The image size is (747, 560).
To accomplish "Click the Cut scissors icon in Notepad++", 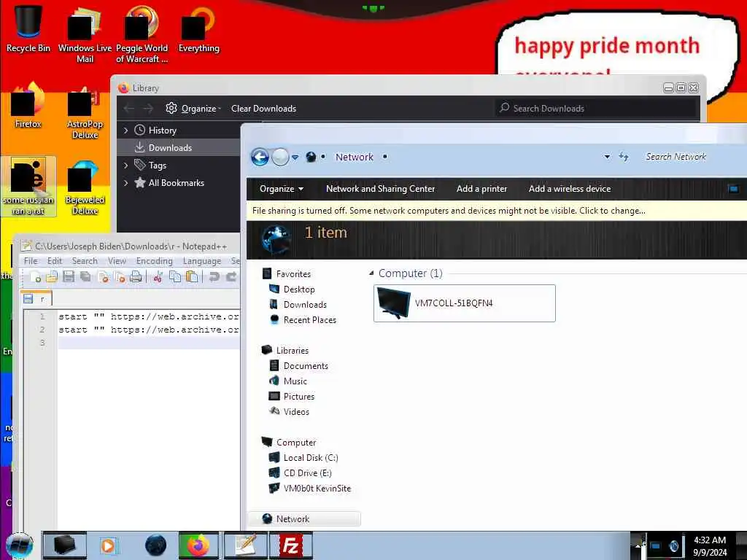I will [158, 276].
